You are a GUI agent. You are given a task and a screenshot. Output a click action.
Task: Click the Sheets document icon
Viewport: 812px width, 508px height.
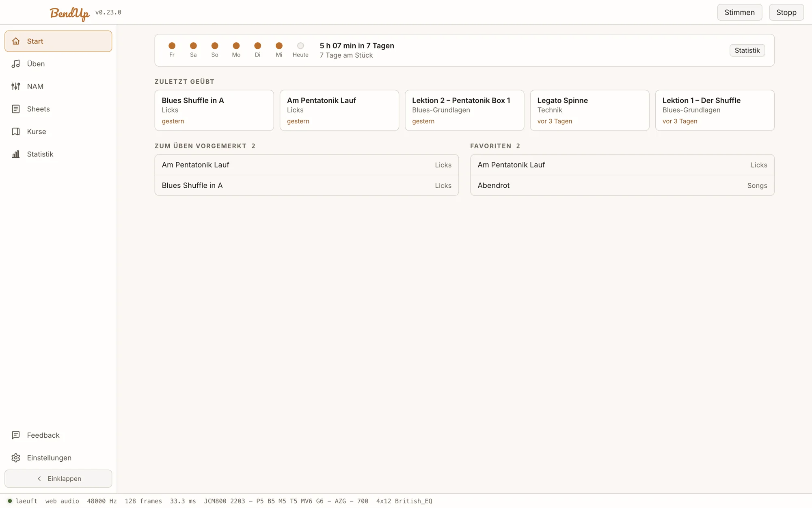16,109
